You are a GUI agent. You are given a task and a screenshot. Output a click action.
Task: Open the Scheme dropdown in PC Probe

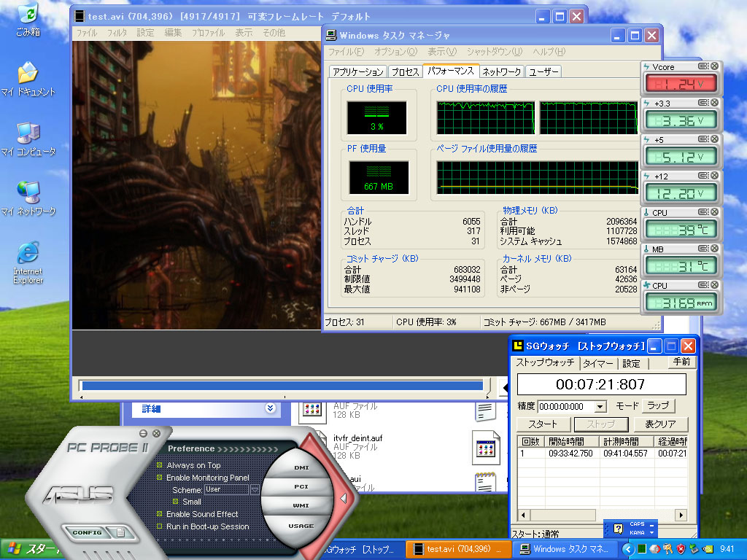(255, 489)
